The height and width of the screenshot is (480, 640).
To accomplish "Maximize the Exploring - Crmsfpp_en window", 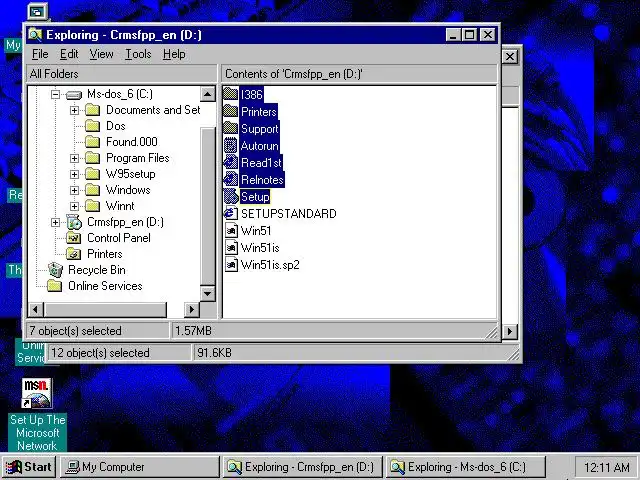I will pyautogui.click(x=469, y=35).
